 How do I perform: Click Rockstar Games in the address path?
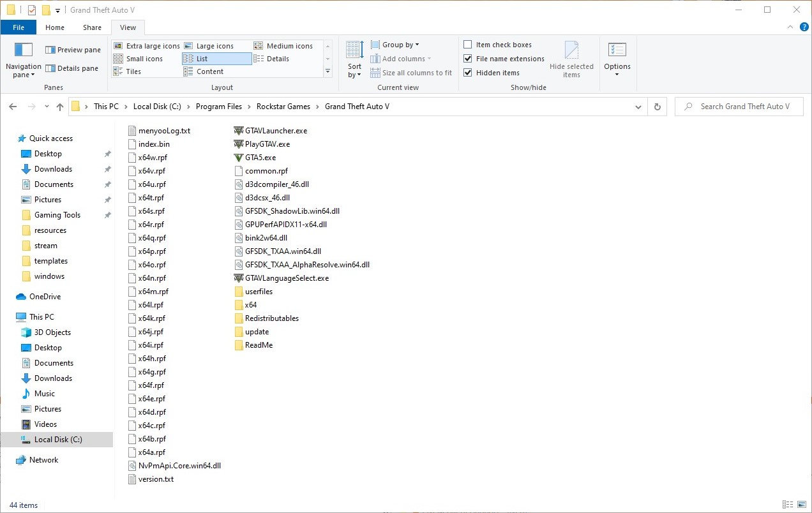click(x=283, y=107)
